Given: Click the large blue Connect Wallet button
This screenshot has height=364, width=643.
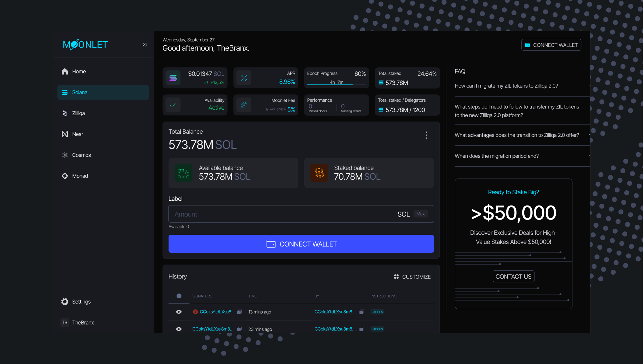Looking at the screenshot, I should click(x=301, y=244).
